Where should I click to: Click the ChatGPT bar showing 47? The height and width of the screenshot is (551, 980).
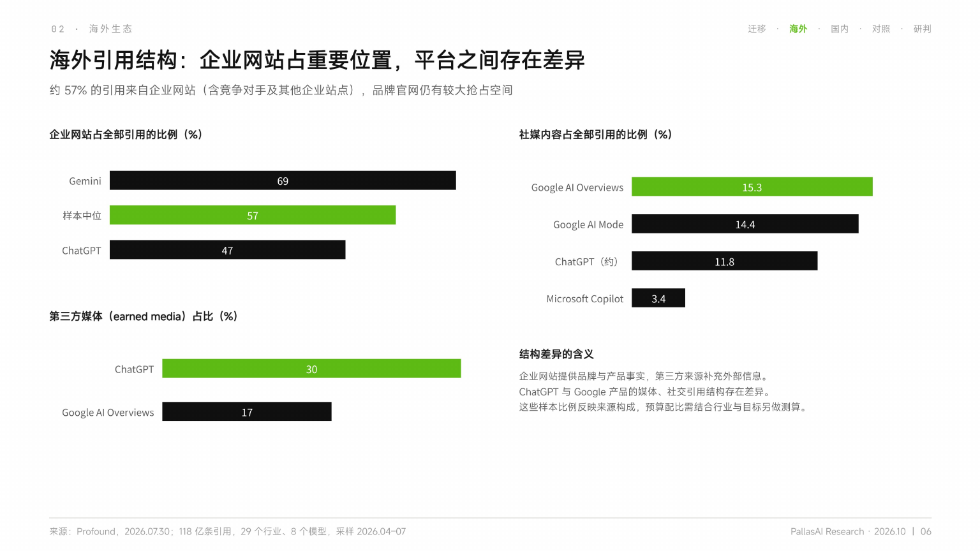click(227, 250)
